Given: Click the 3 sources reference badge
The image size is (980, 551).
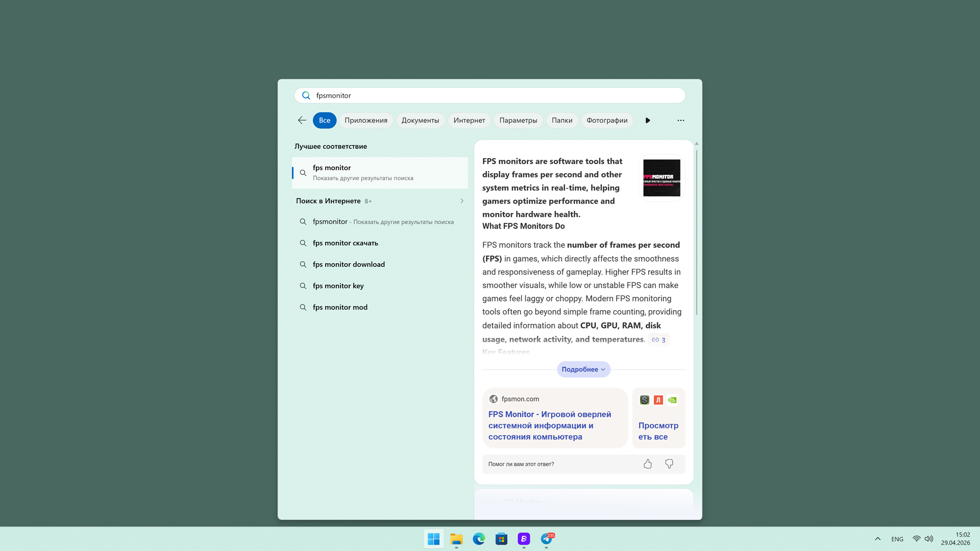Looking at the screenshot, I should tap(658, 340).
